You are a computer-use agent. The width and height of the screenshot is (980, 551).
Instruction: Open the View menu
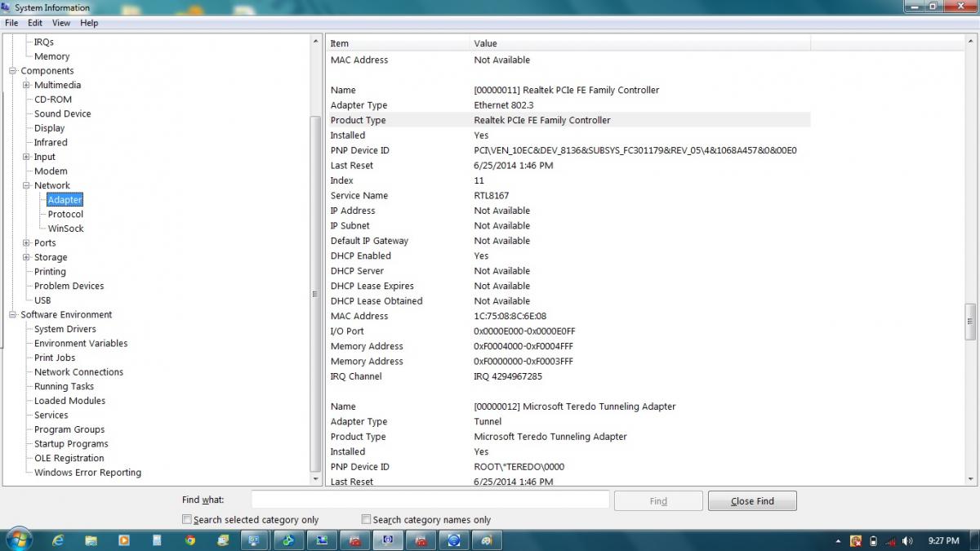click(61, 23)
